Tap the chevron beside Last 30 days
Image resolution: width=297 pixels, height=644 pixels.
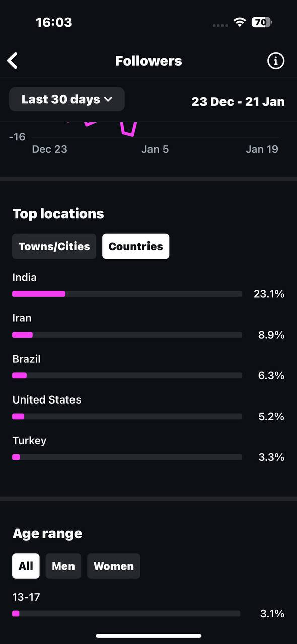108,100
